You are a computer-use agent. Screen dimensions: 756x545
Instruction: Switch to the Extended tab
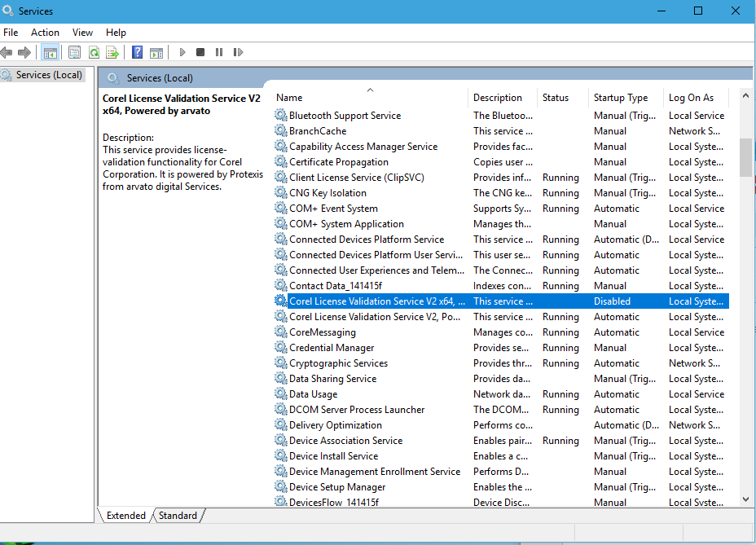tap(125, 515)
